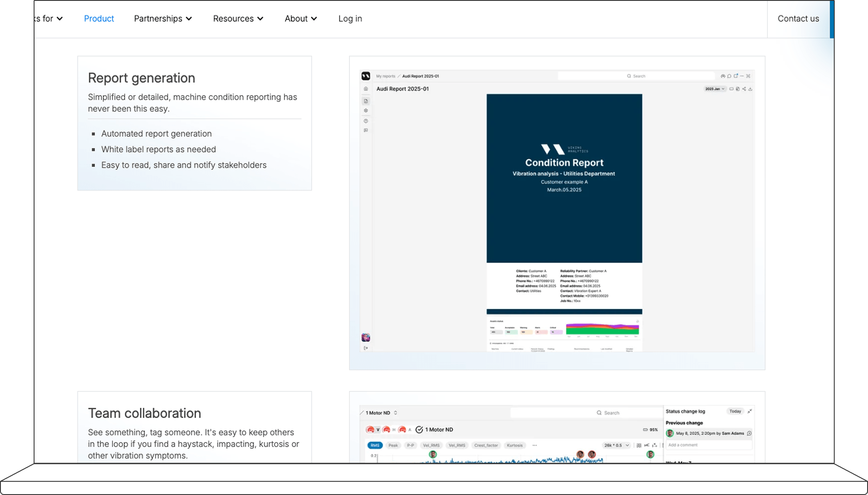
Task: Select the RMS metric pill
Action: click(x=375, y=445)
